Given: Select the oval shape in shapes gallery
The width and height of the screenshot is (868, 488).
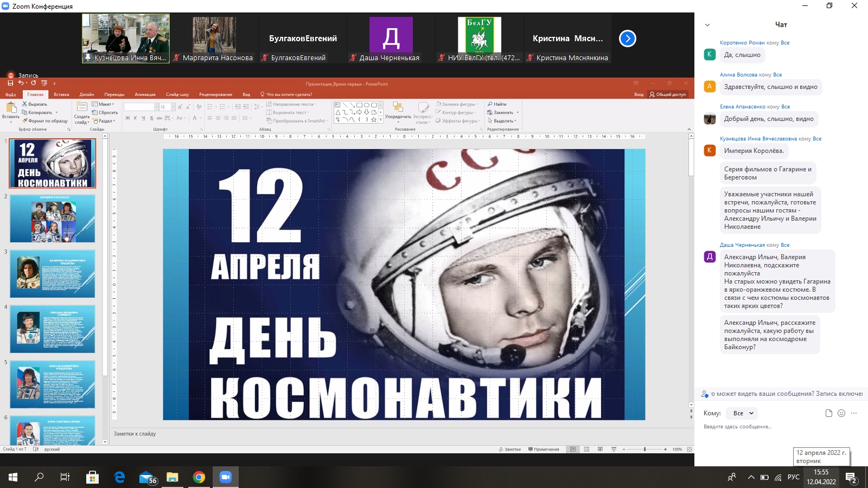Looking at the screenshot, I should pos(366,105).
